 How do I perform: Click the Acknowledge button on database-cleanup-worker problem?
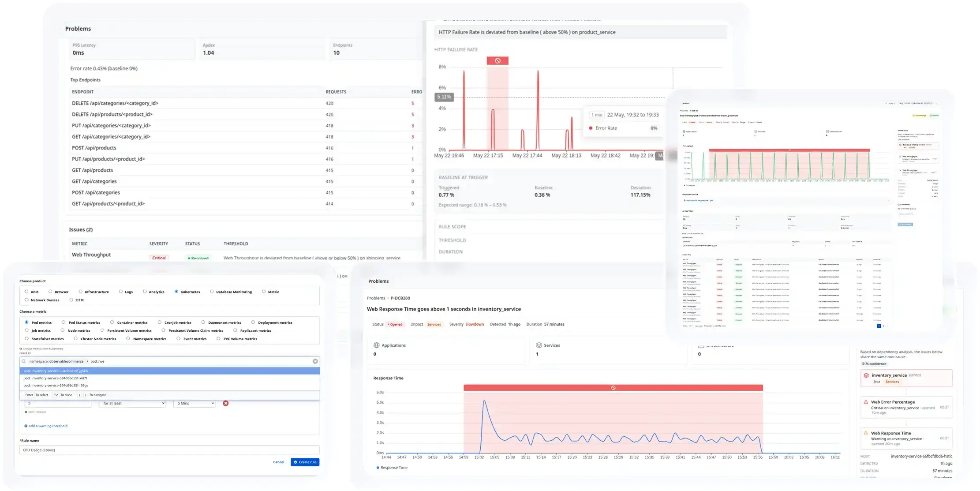click(920, 116)
